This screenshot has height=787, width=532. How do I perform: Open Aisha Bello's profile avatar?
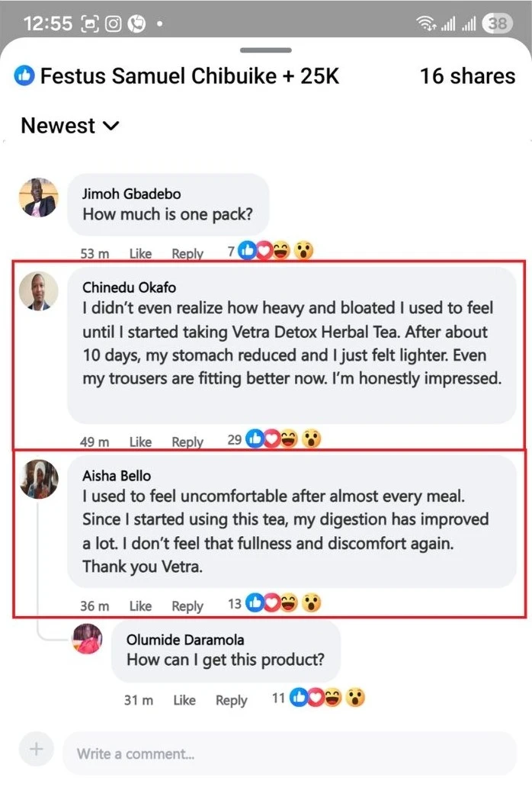coord(38,480)
